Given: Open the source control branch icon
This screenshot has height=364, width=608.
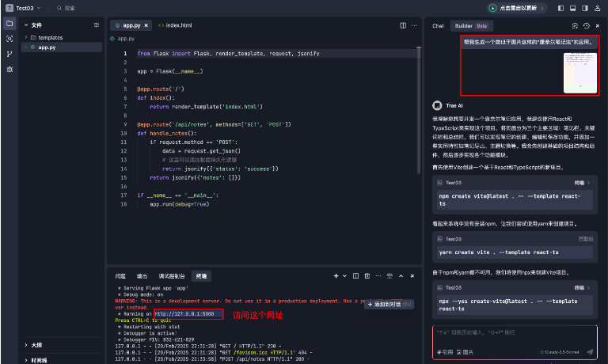Looking at the screenshot, I should (9, 54).
